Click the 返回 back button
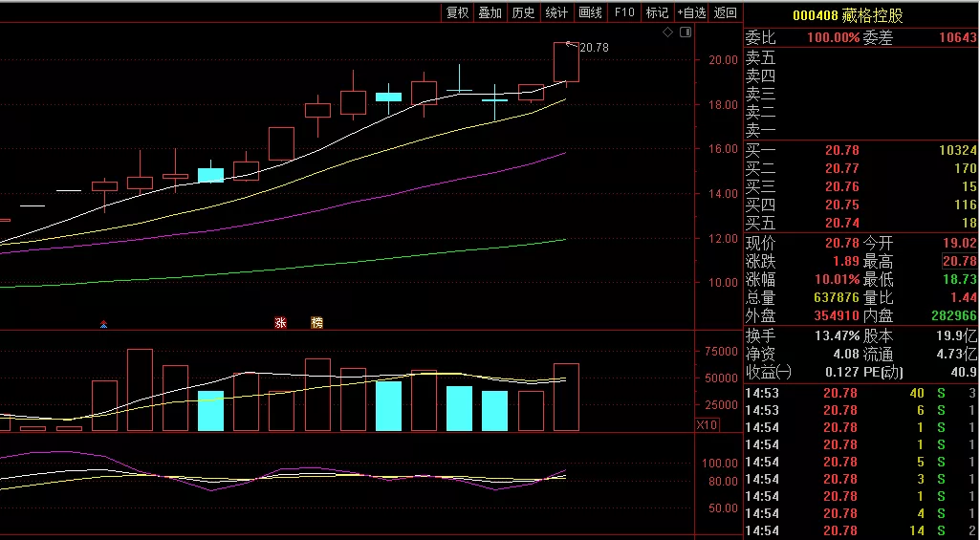Image resolution: width=980 pixels, height=540 pixels. [x=726, y=12]
